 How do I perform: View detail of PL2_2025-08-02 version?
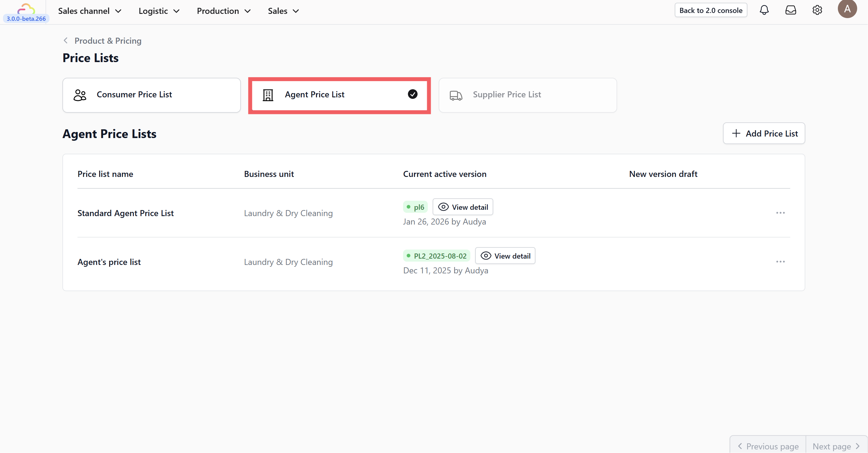(505, 256)
